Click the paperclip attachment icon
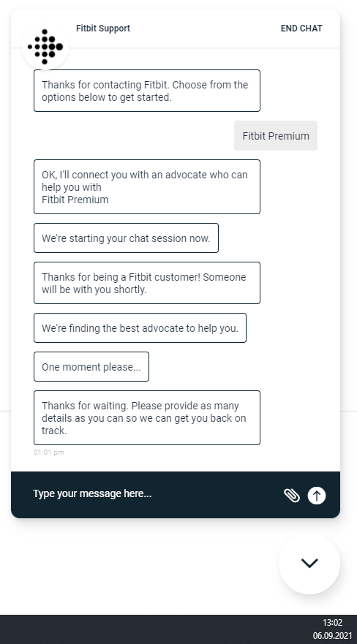357x644 pixels. coord(292,496)
